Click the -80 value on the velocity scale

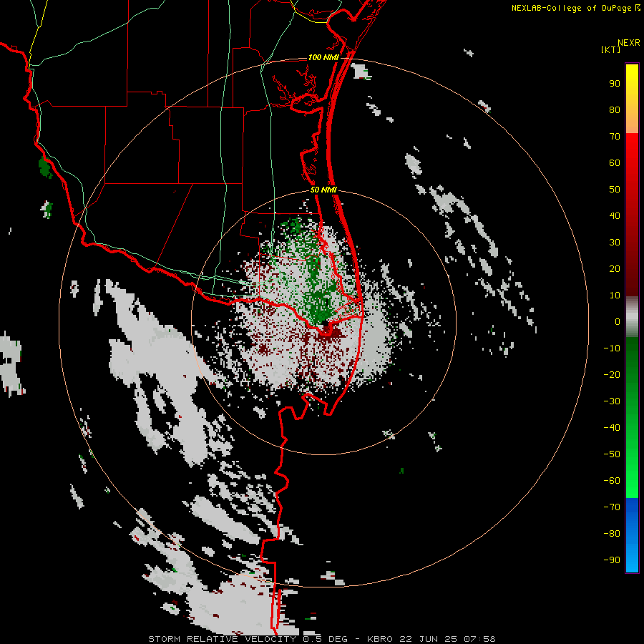click(612, 534)
